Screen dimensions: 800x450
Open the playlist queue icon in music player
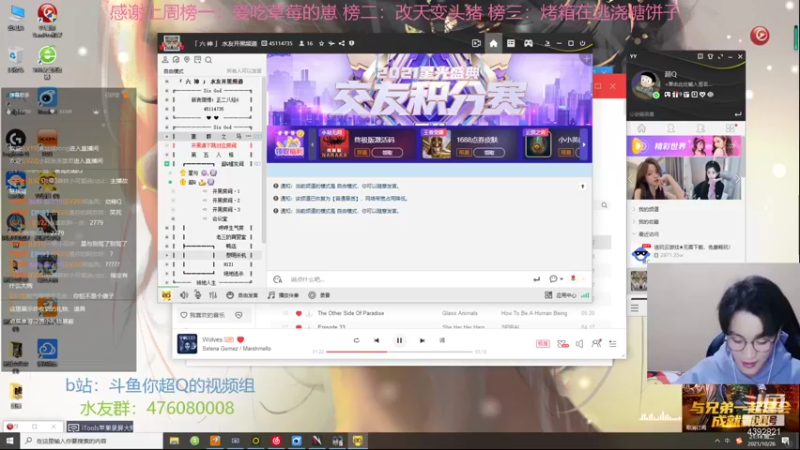[613, 344]
